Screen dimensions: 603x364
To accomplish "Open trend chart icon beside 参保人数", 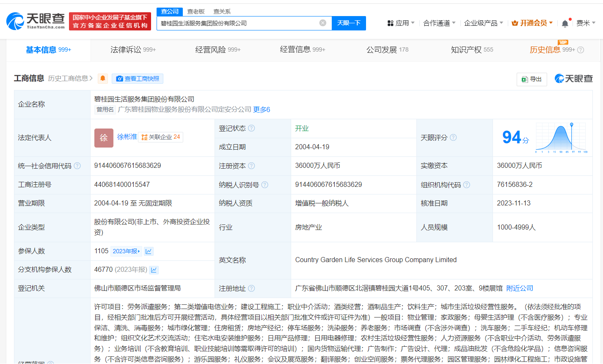I will click(149, 251).
